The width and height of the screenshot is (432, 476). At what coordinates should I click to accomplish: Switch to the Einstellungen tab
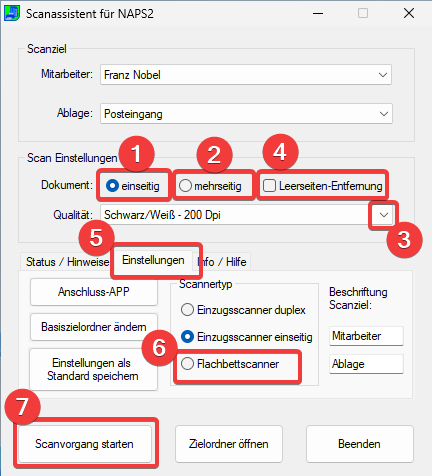(153, 260)
